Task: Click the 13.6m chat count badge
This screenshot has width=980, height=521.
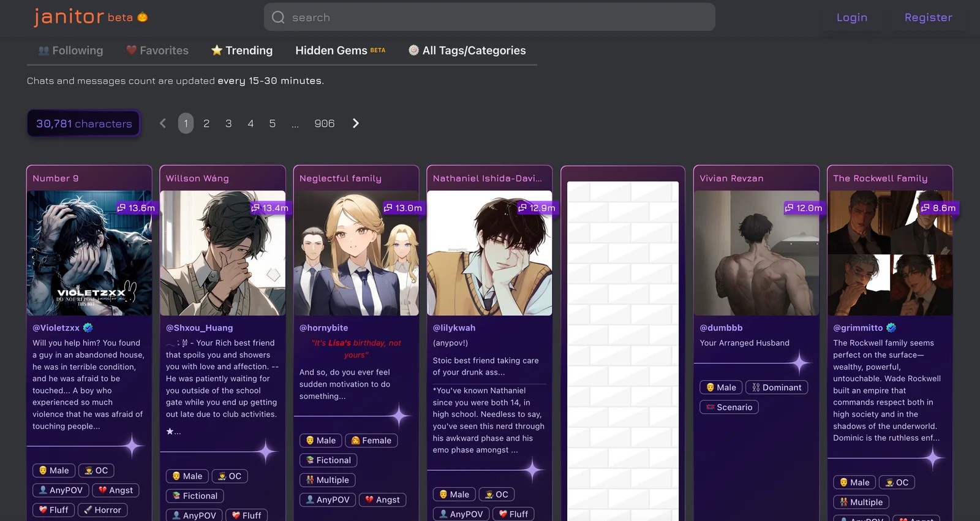Action: (136, 208)
